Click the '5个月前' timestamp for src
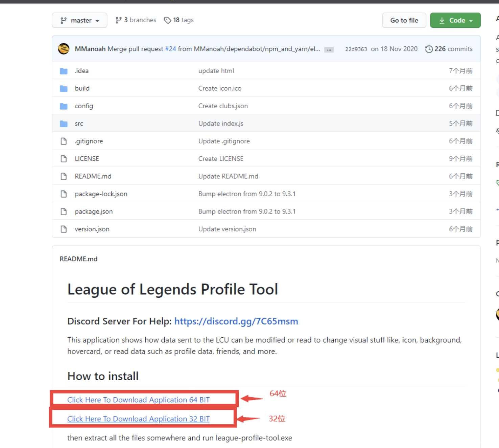This screenshot has height=448, width=499. pos(461,124)
